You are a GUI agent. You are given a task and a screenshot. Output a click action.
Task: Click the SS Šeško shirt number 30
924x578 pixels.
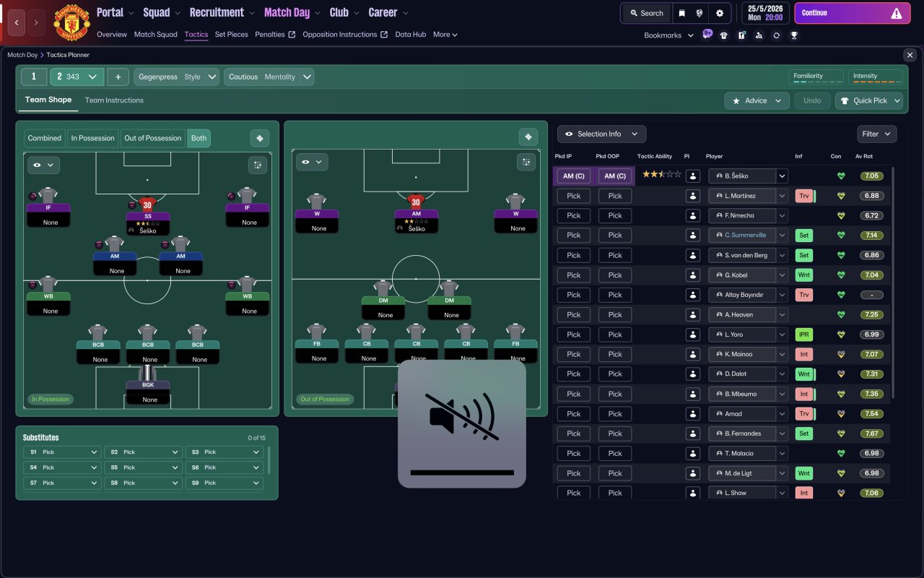tap(147, 204)
